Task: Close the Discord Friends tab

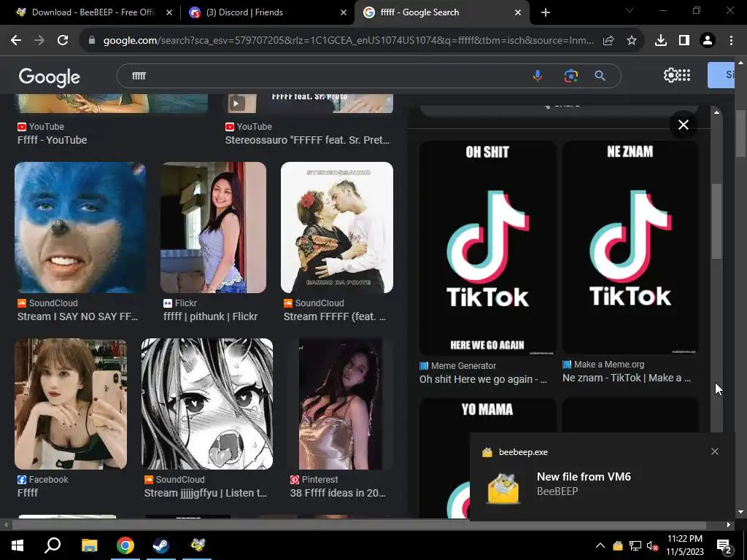Action: click(344, 13)
